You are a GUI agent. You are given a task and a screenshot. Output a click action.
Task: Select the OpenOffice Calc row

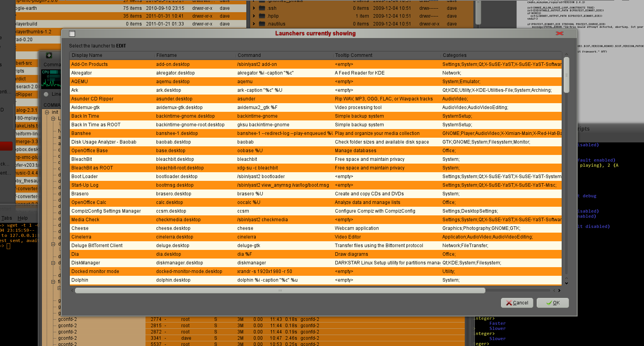(x=316, y=202)
